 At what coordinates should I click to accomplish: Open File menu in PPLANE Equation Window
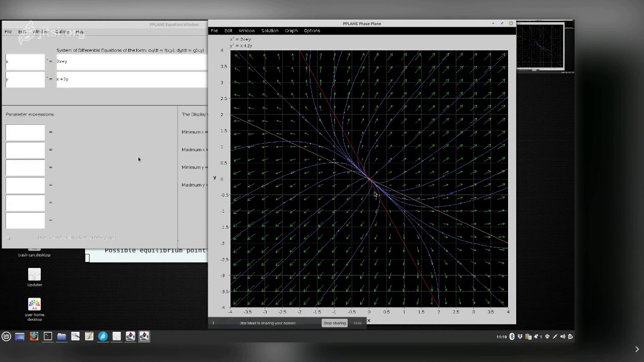click(8, 32)
